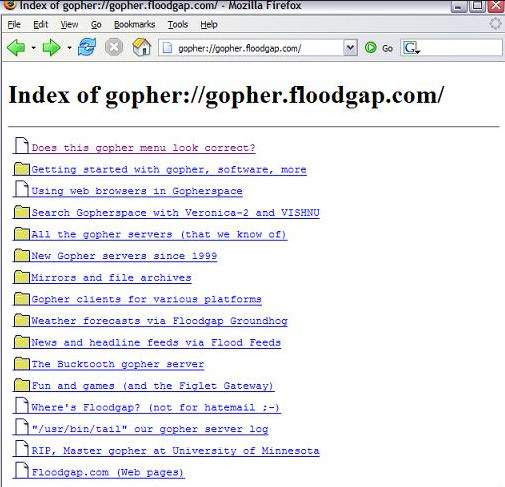Click folder icon beside 'Weather forecasts'

coord(22,320)
